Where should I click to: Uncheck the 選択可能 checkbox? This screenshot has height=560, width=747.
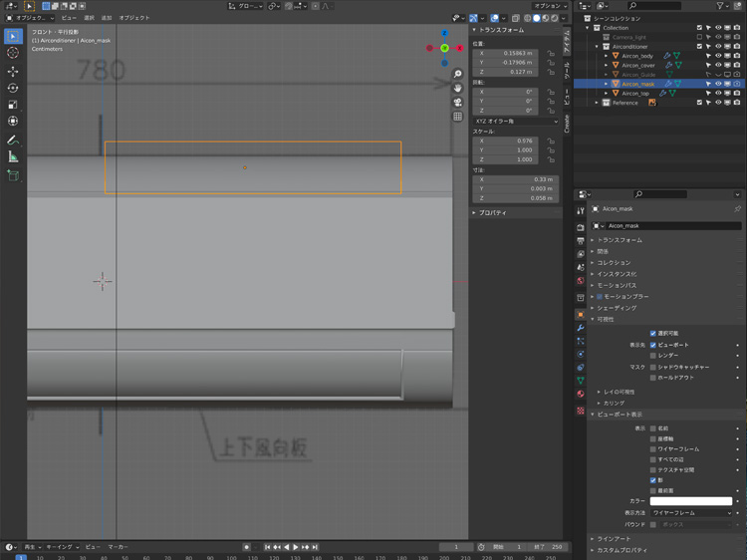click(x=653, y=334)
